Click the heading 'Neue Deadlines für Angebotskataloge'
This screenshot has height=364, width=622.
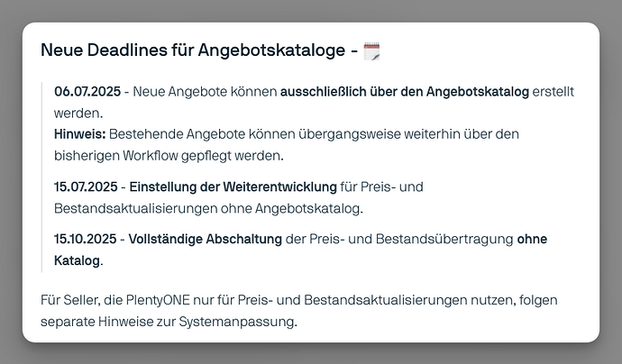pos(193,50)
